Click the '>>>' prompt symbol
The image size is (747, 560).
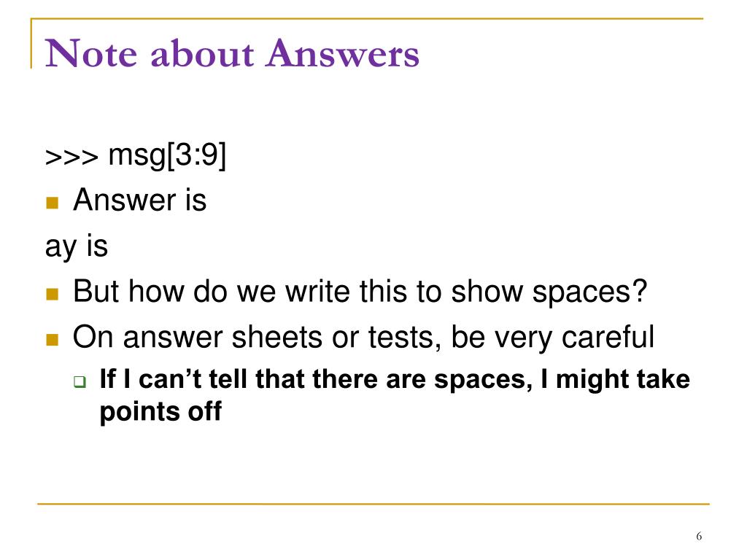coord(71,157)
